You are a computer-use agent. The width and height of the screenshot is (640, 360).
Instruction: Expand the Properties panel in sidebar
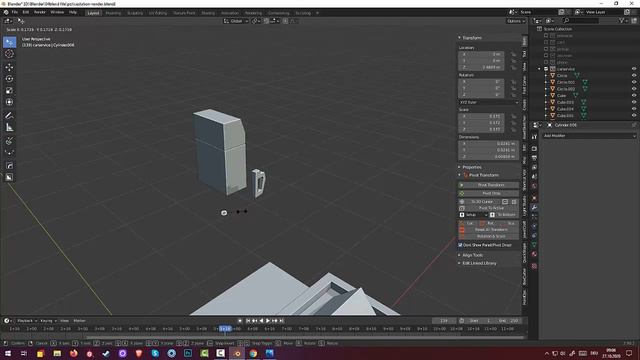click(459, 167)
